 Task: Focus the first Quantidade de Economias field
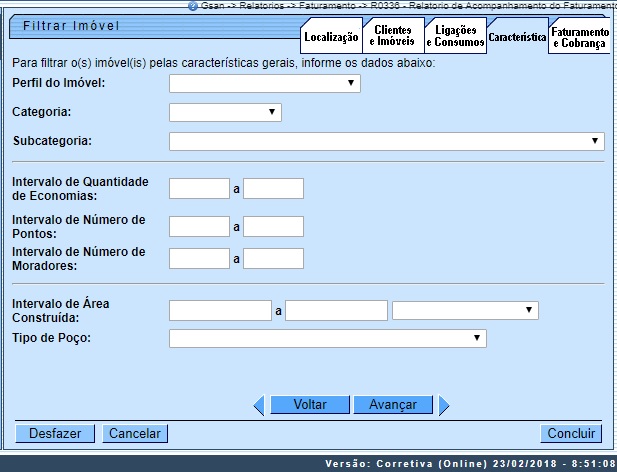199,189
